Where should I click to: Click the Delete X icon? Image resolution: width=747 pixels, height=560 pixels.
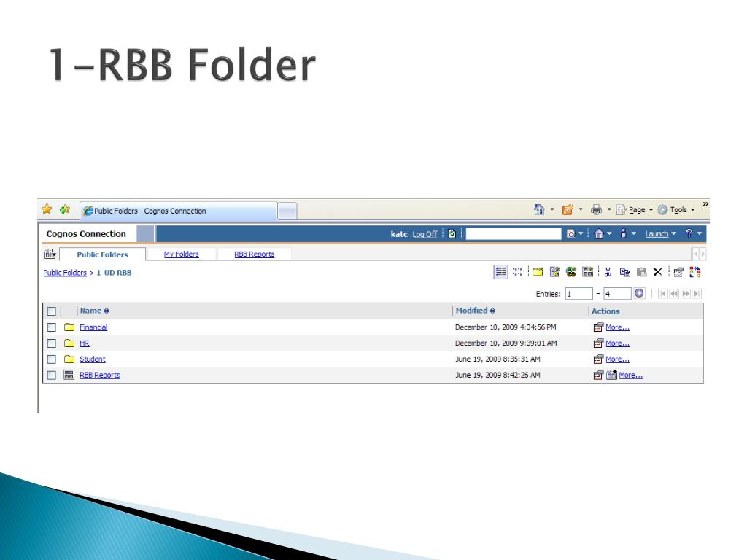tap(658, 272)
